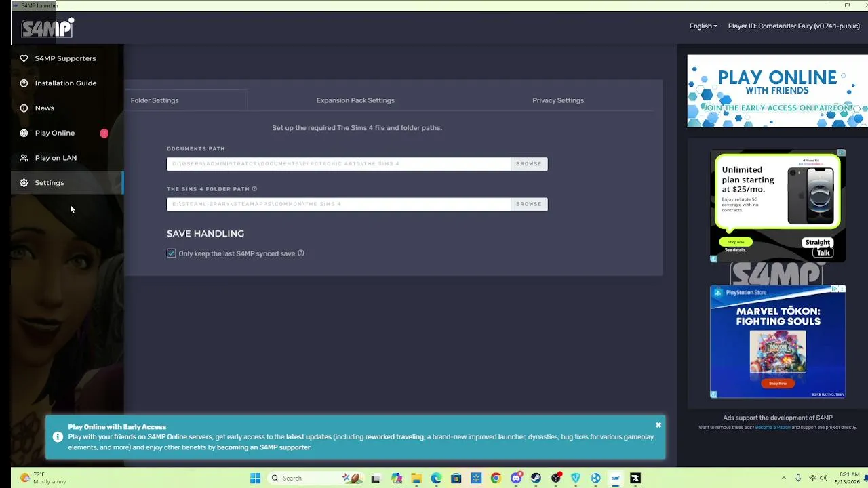Click The Sims 4 folder path input field
Image resolution: width=868 pixels, height=488 pixels.
339,204
